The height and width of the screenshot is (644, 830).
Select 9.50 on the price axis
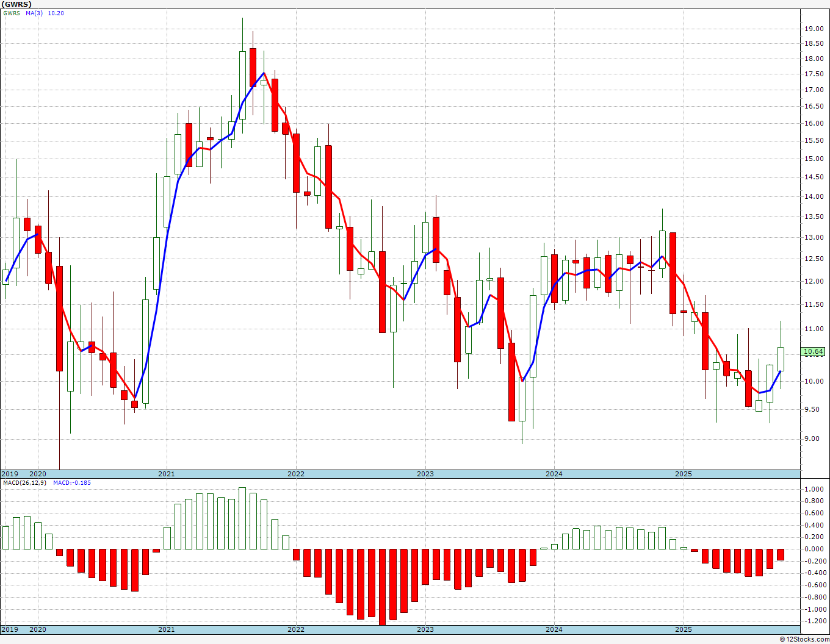click(x=811, y=409)
